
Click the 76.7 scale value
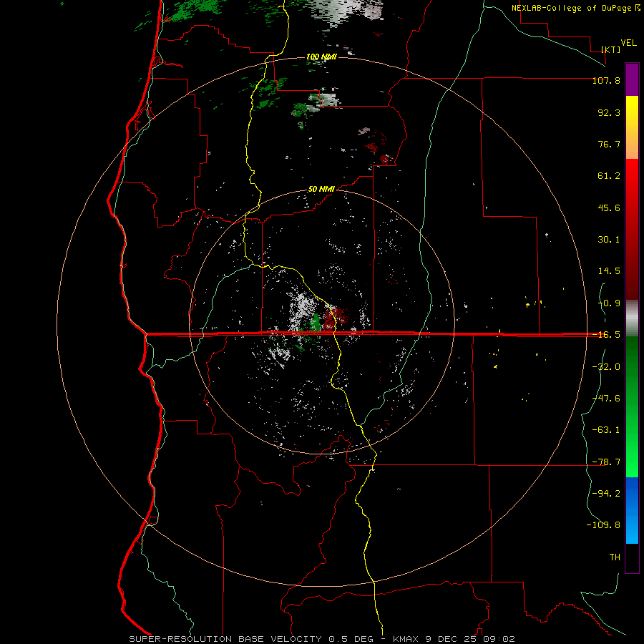[x=609, y=144]
